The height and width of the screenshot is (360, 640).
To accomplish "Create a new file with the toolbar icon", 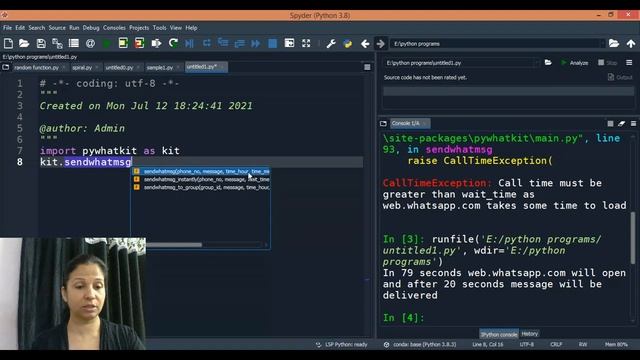I will [x=8, y=43].
